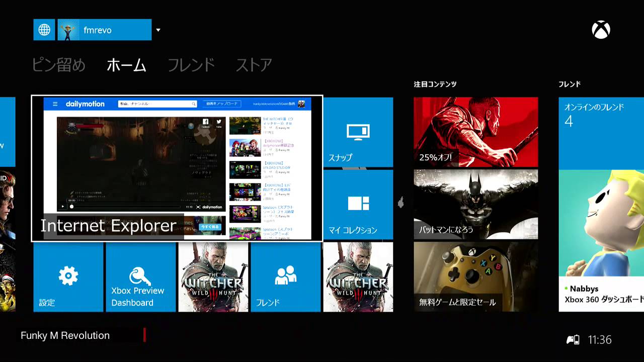Click the Funky M Revolution label
This screenshot has height=362, width=644.
pos(65,336)
